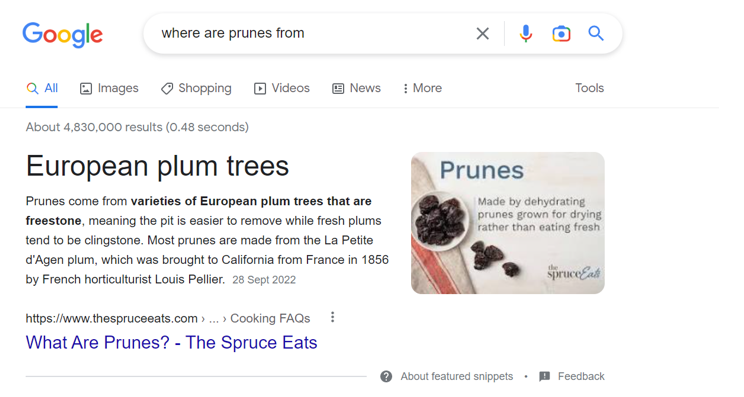Click into the search field text
This screenshot has height=397, width=744.
click(x=232, y=33)
